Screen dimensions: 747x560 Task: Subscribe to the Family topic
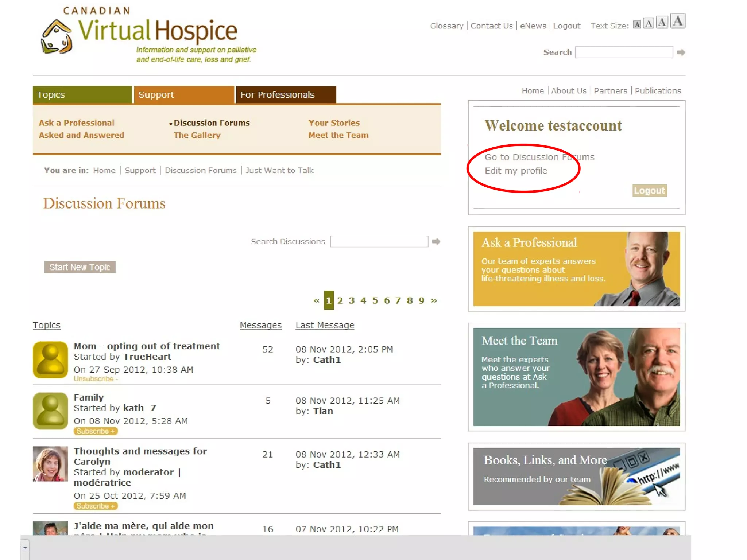tap(95, 431)
